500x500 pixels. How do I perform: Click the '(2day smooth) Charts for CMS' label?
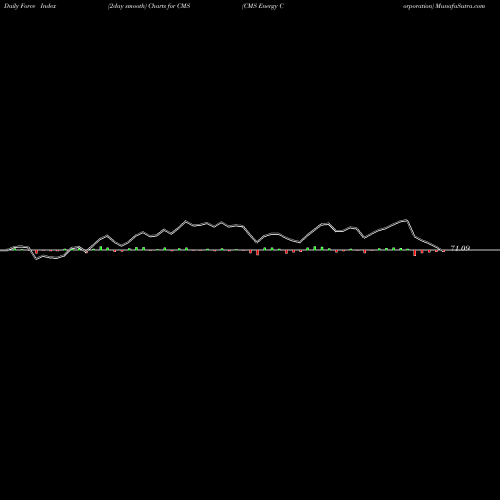(149, 6)
